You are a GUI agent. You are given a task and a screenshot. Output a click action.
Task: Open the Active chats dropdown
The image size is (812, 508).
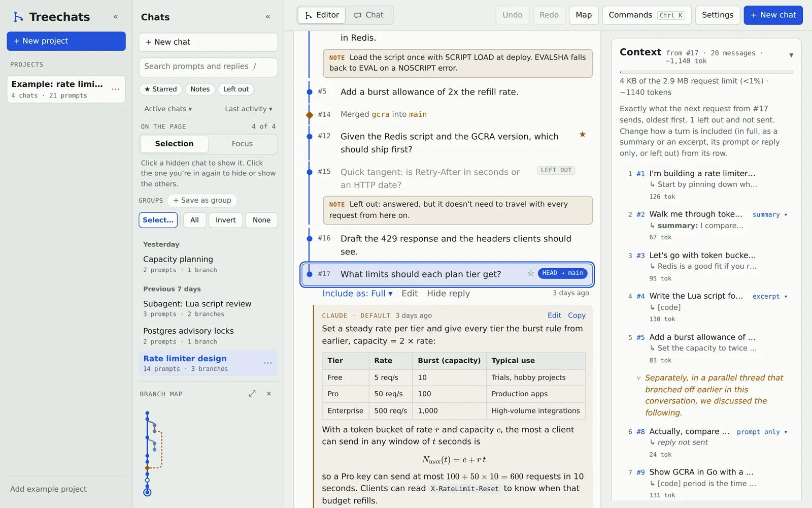pyautogui.click(x=168, y=109)
